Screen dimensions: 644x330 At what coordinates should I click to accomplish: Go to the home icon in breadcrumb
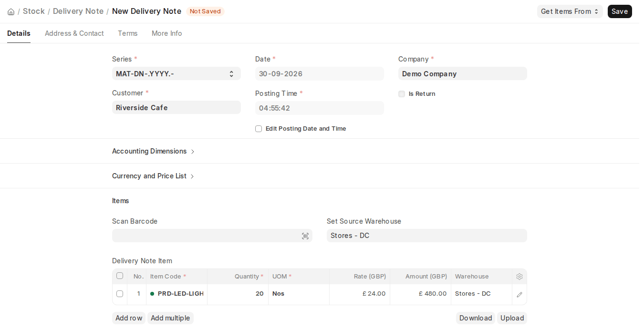pos(11,11)
